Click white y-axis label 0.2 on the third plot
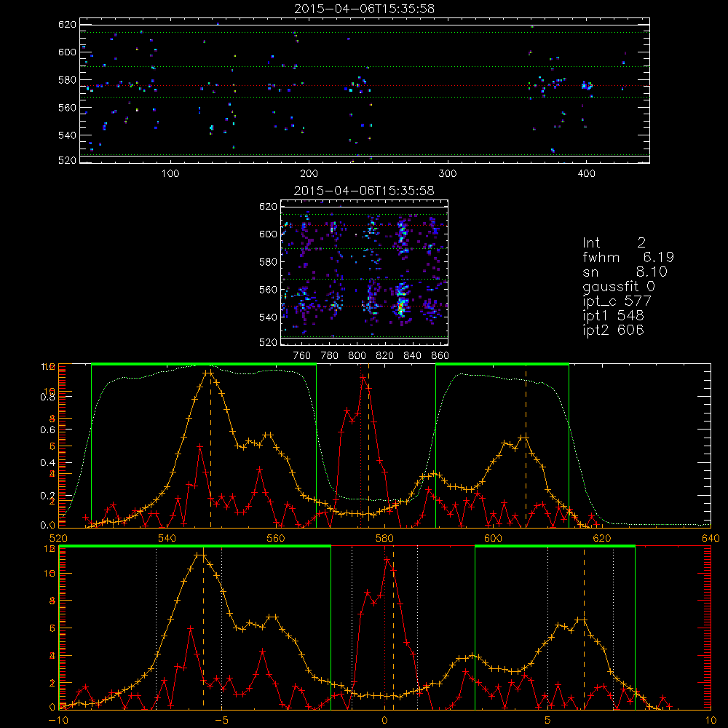The image size is (728, 728). (x=48, y=496)
